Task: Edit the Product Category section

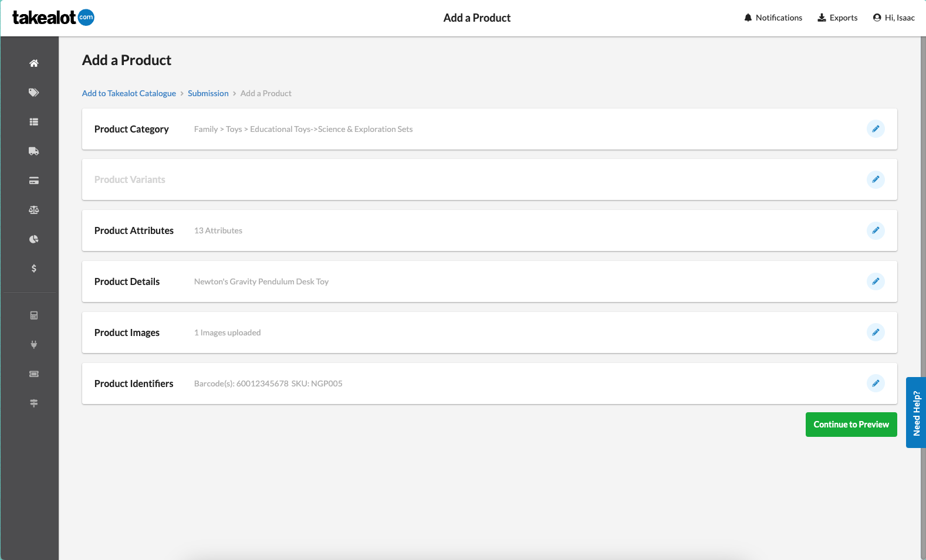Action: [x=876, y=129]
